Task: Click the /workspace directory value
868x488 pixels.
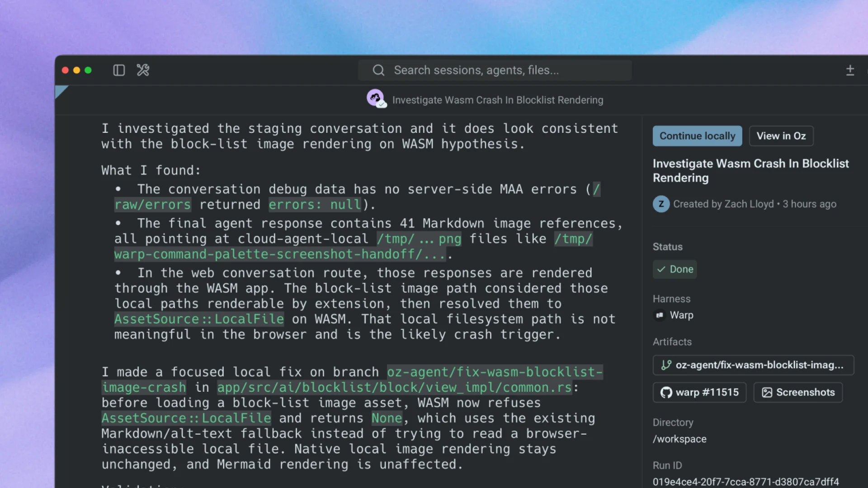Action: [679, 439]
